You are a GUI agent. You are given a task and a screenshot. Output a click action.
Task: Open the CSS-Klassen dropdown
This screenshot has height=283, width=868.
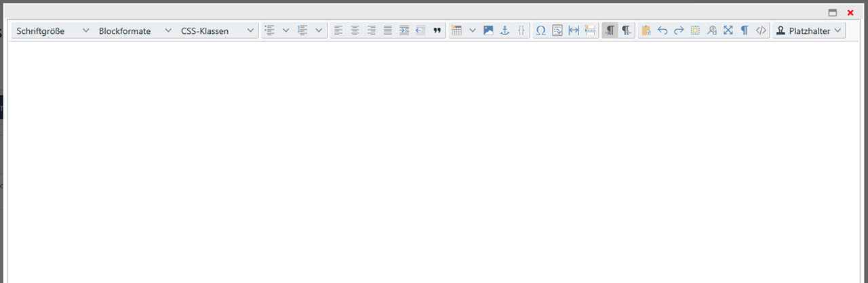pos(217,30)
